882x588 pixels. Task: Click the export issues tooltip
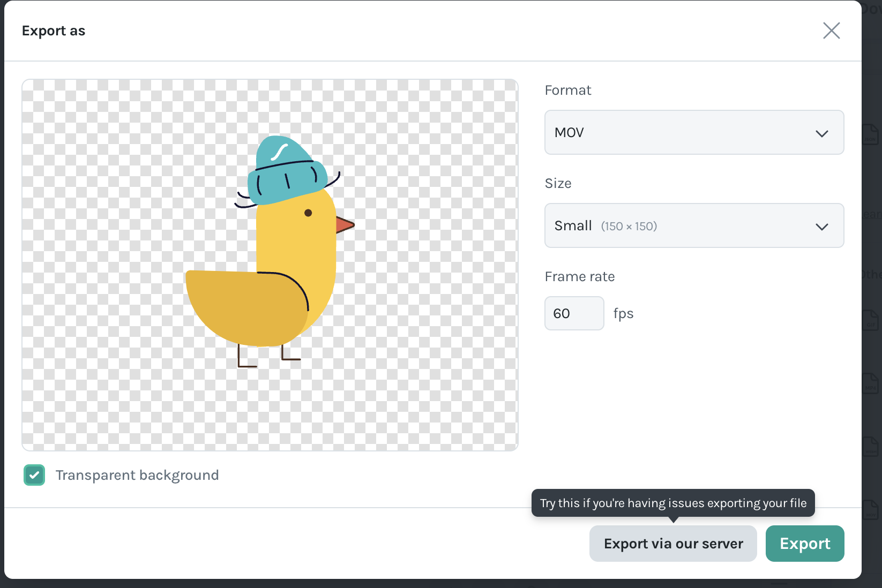[673, 503]
